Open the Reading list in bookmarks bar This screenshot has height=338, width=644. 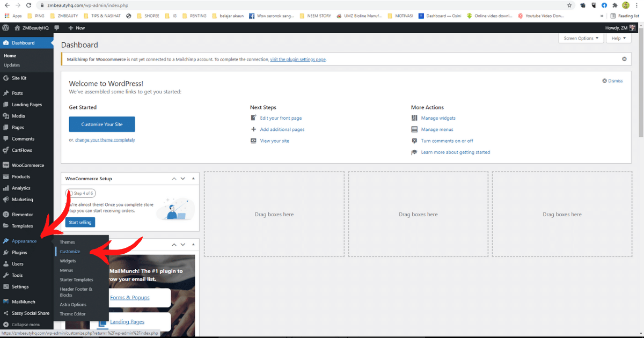(625, 16)
